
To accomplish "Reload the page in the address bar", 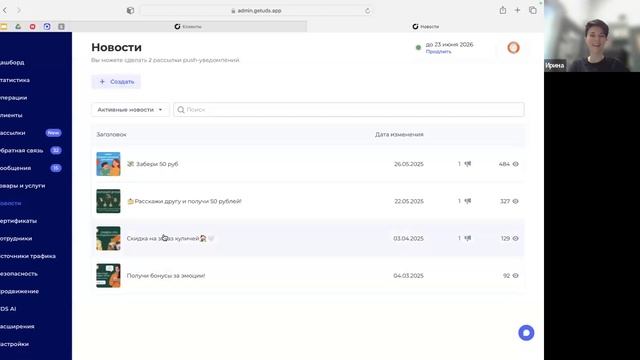I will (367, 11).
